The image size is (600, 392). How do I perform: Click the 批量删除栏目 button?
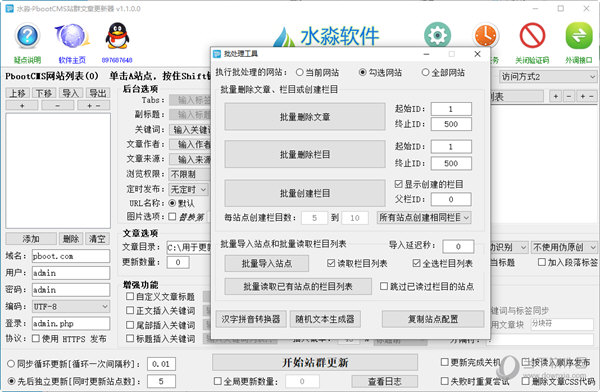point(305,154)
